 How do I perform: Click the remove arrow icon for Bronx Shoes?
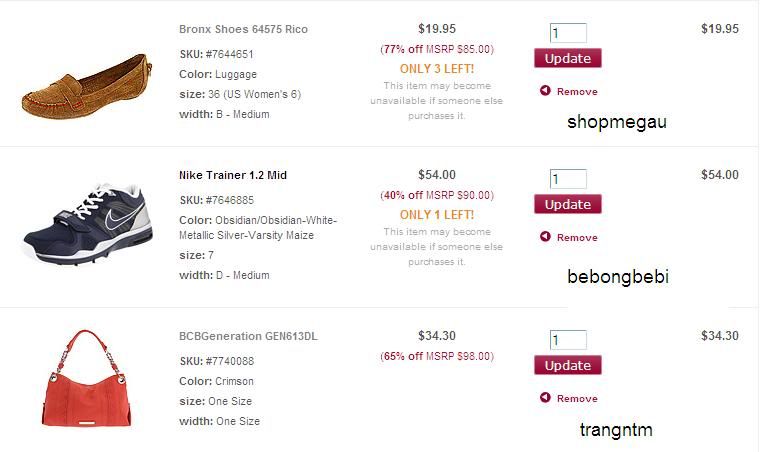(x=545, y=91)
